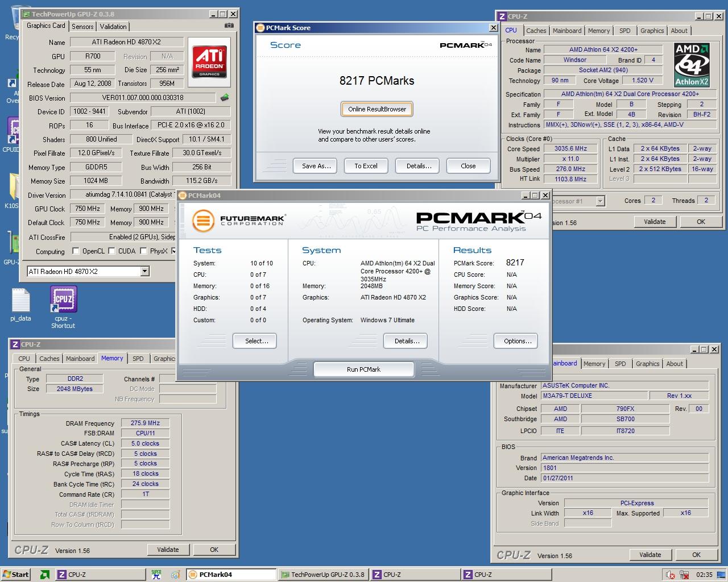Click PCMark04 window title bar icon
This screenshot has height=582, width=728.
183,195
